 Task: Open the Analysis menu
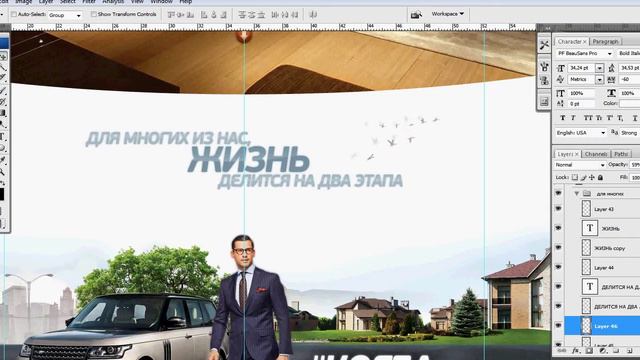tap(113, 2)
